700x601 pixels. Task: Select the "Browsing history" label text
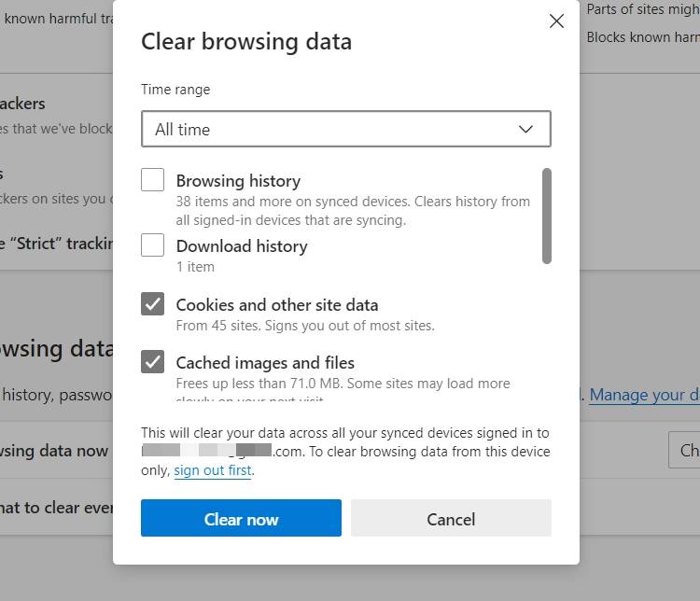coord(238,181)
